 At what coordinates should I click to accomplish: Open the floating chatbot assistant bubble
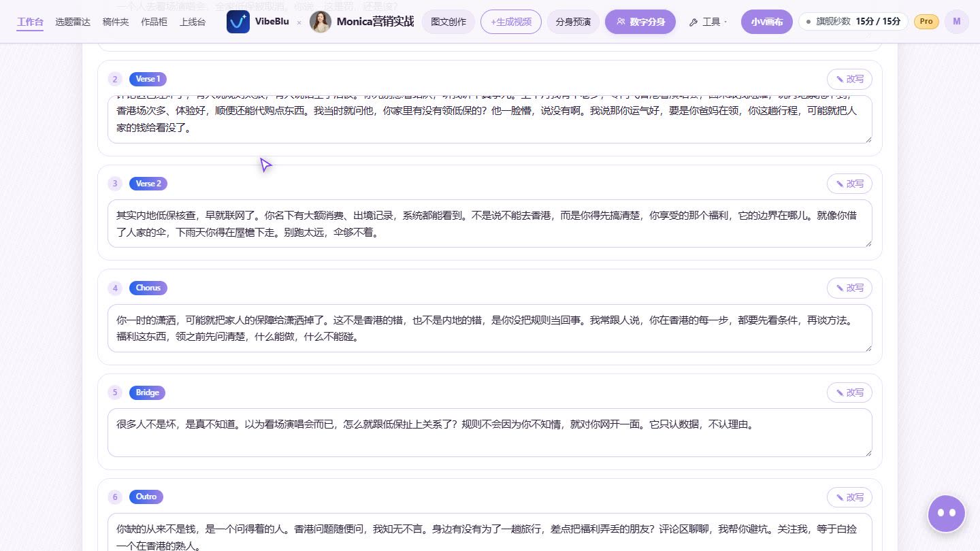pos(947,513)
